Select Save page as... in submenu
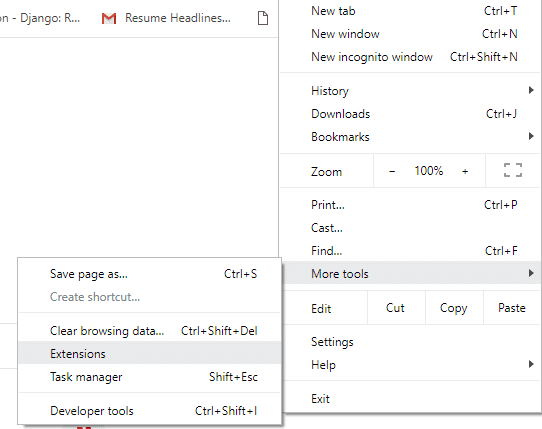This screenshot has width=542, height=429. [150, 274]
